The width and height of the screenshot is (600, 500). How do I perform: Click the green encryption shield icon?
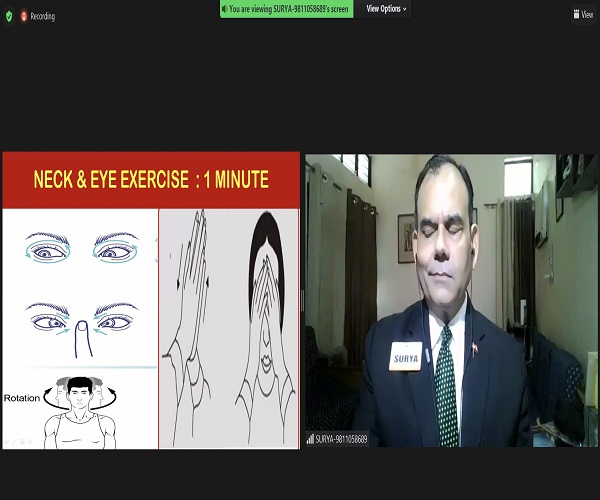(9, 16)
